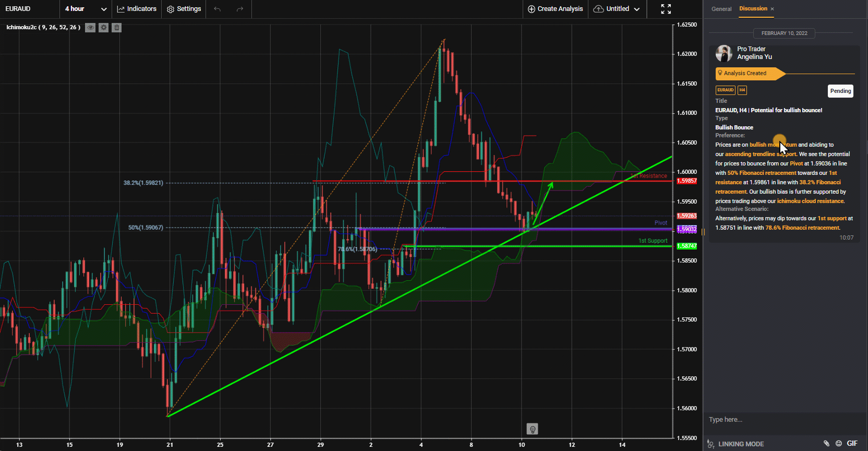Viewport: 868px width, 451px height.
Task: Toggle Linking Mode
Action: tap(736, 444)
